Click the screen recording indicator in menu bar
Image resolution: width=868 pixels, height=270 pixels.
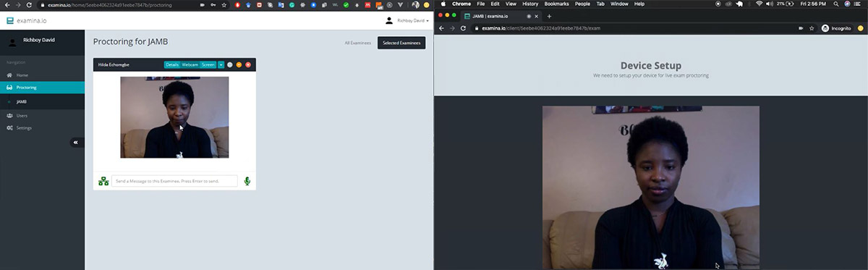click(718, 4)
